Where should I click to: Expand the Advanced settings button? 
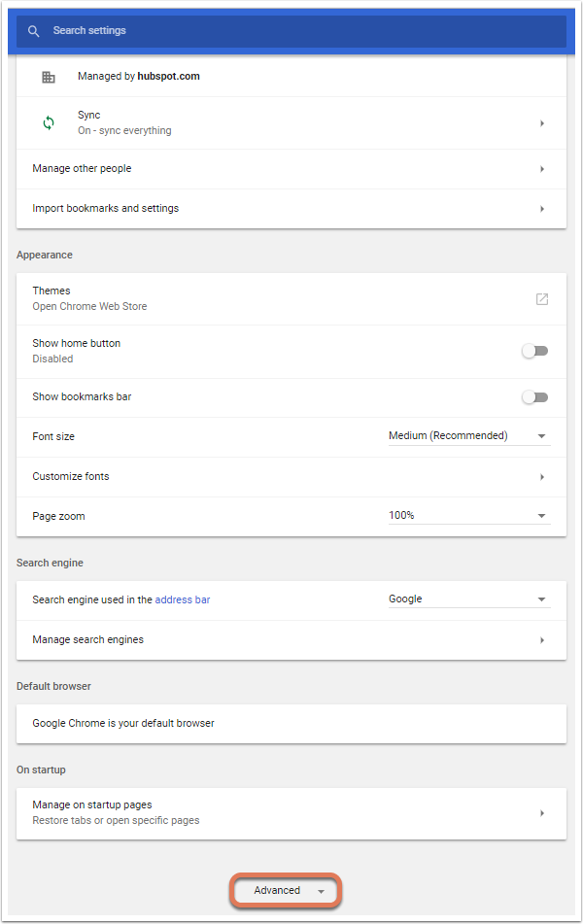286,890
